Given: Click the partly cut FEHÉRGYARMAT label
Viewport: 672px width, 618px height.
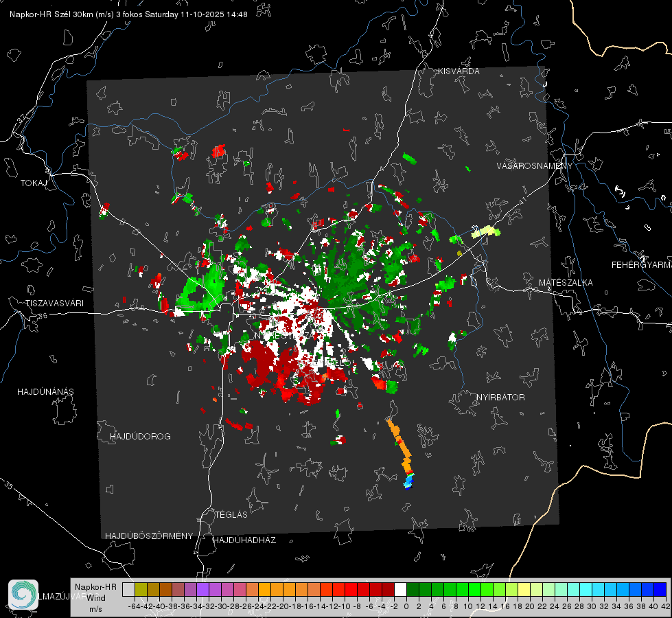Looking at the screenshot, I should 642,265.
